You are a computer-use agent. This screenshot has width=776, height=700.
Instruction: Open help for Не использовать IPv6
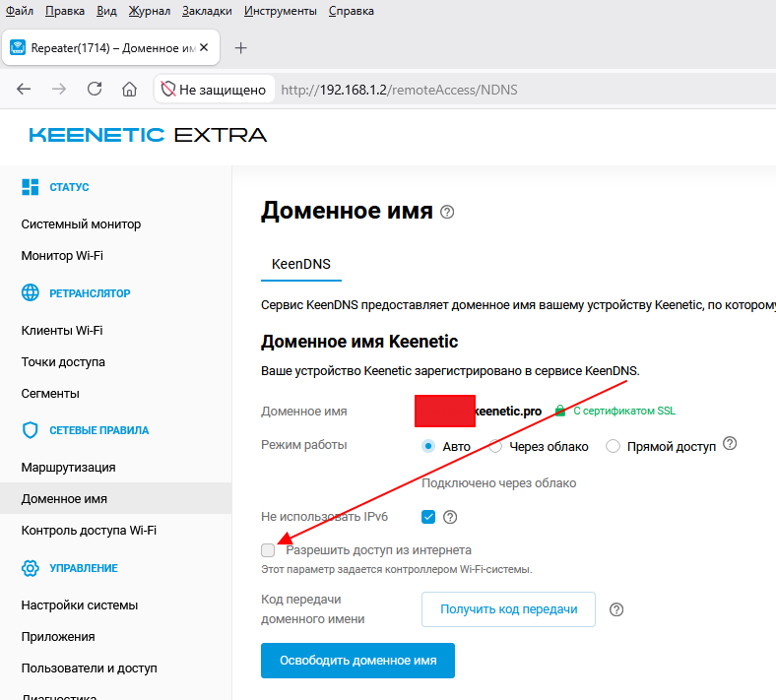tap(450, 517)
